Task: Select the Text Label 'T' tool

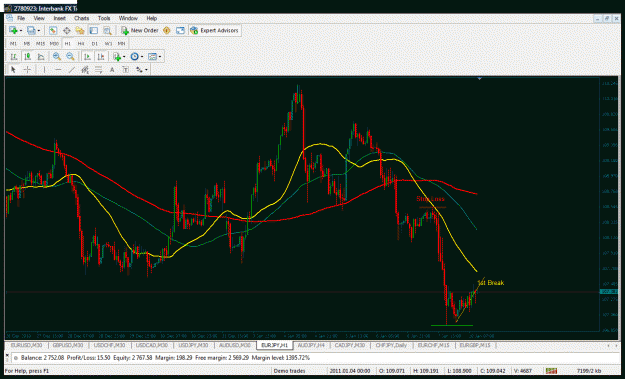Action: [x=126, y=70]
